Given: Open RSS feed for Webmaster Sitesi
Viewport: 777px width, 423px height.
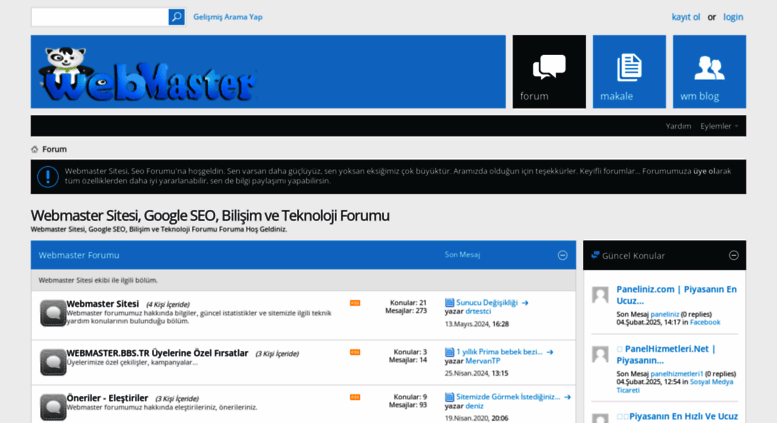Looking at the screenshot, I should (x=355, y=303).
